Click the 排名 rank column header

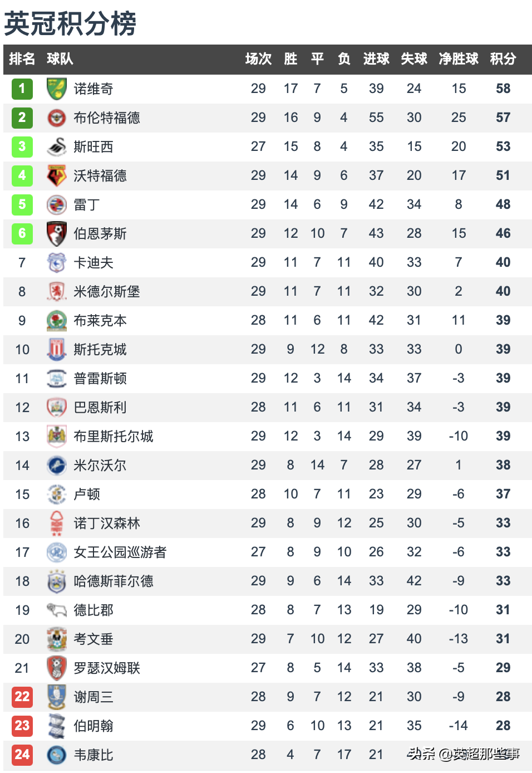(x=22, y=59)
